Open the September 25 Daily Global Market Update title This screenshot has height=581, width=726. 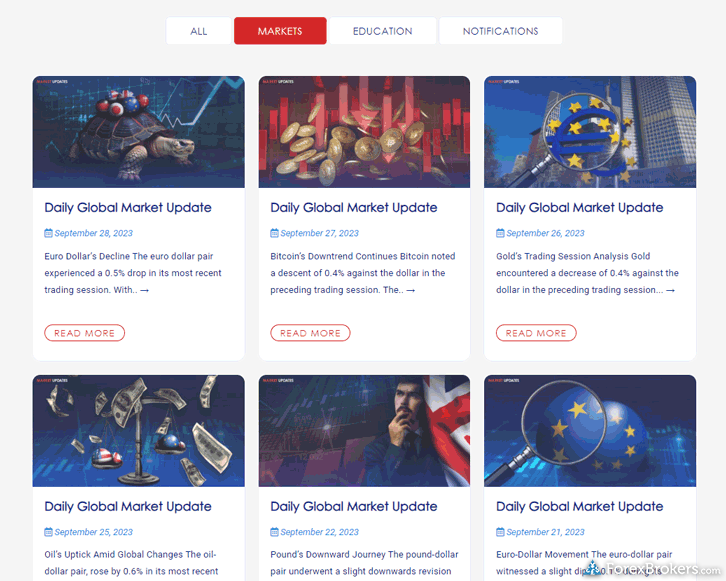(x=128, y=506)
